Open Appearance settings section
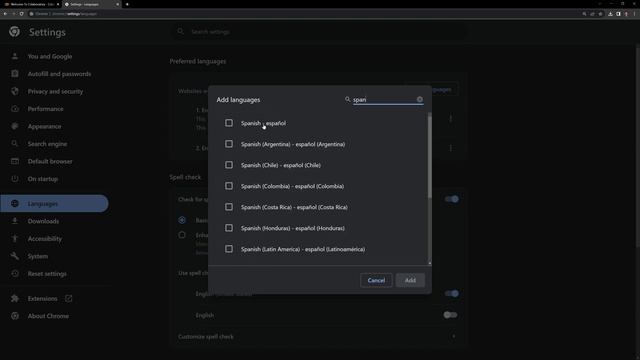Screen dimensions: 640x360 pyautogui.click(x=44, y=127)
